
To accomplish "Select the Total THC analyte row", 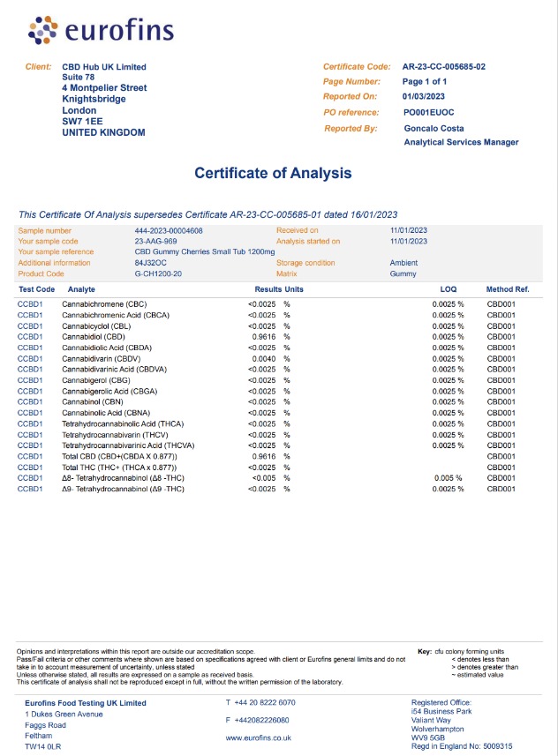I will pos(119,467).
